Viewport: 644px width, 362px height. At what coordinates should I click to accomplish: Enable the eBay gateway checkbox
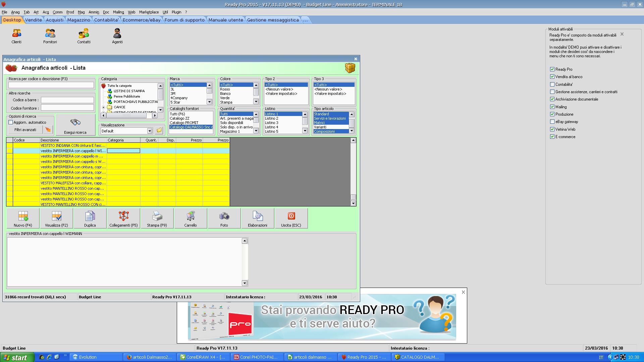tap(552, 122)
